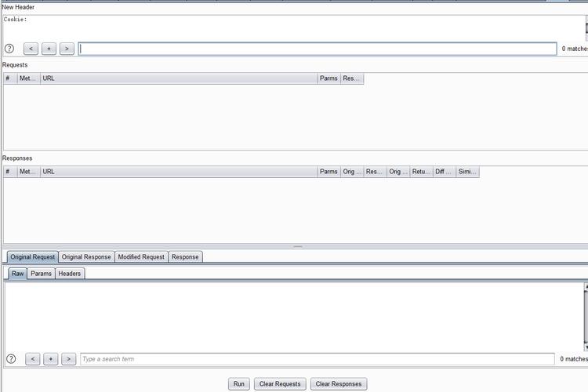This screenshot has width=588, height=392.
Task: Focus the 'Type a search term' field
Action: (x=318, y=359)
